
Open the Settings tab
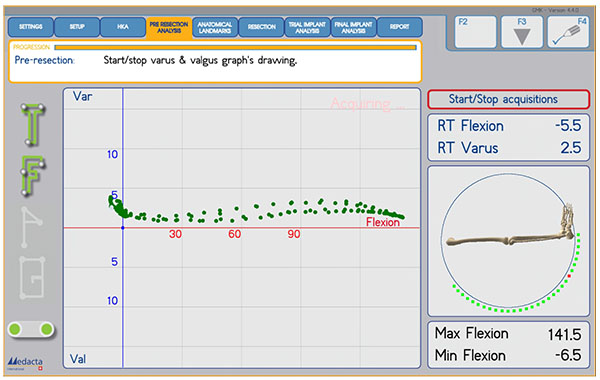point(31,27)
